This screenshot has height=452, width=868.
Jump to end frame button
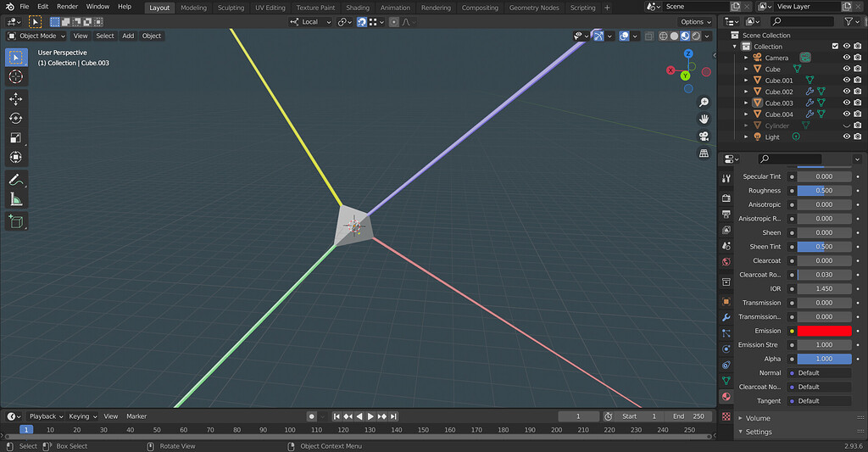393,416
